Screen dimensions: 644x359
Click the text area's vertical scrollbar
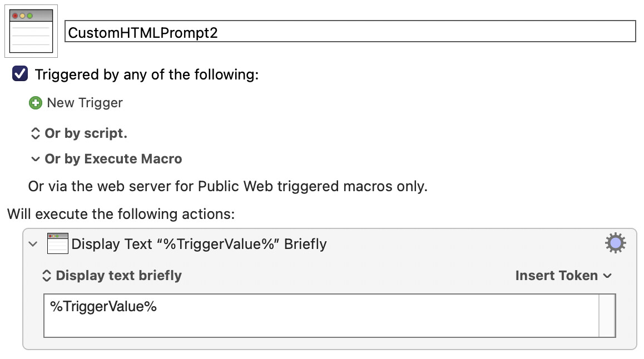click(607, 316)
